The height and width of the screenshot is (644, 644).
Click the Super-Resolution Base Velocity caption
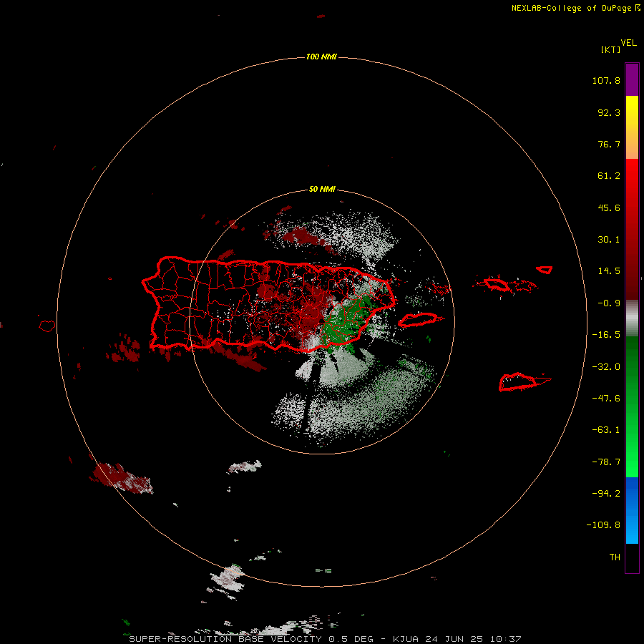326,639
